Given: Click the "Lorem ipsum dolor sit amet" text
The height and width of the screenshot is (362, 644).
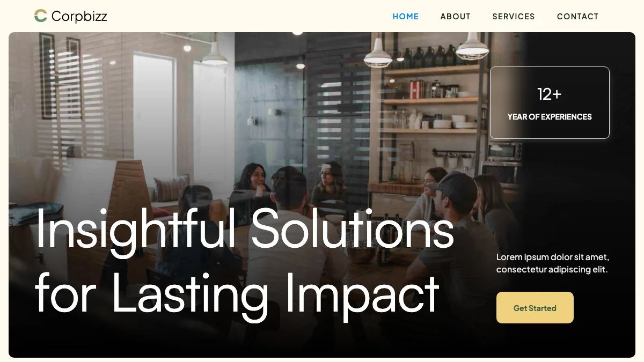Looking at the screenshot, I should pyautogui.click(x=553, y=257).
